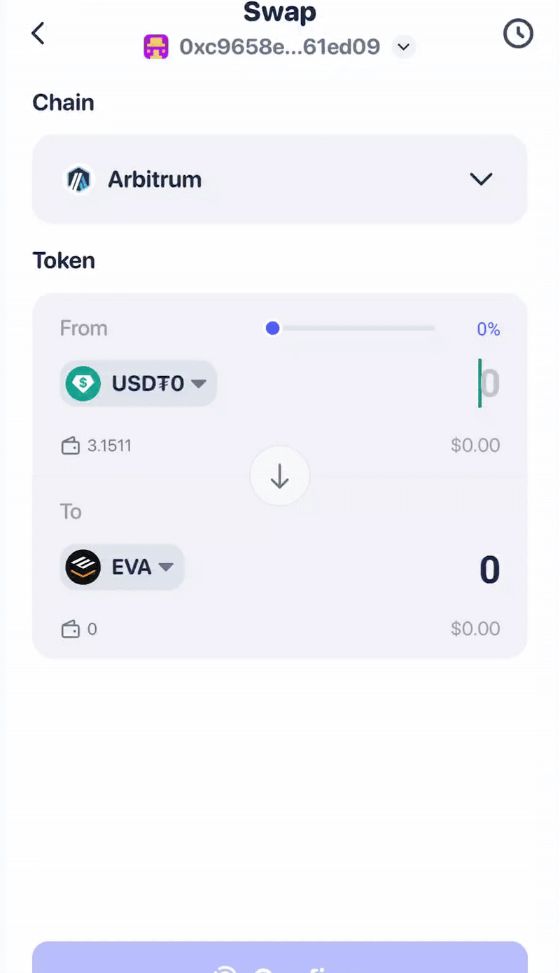Screen dimensions: 560x973
Task: Click the Arbitrum chain logo
Action: click(x=79, y=179)
